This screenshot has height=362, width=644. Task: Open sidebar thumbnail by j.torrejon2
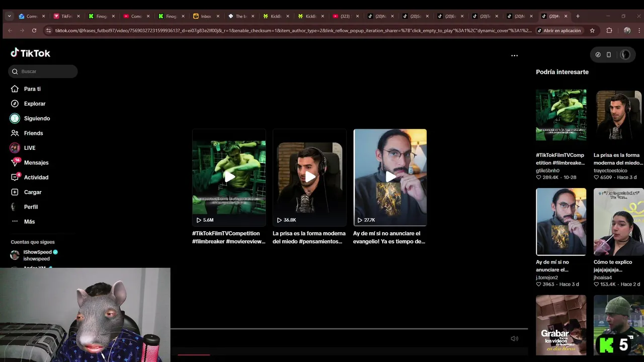561,222
